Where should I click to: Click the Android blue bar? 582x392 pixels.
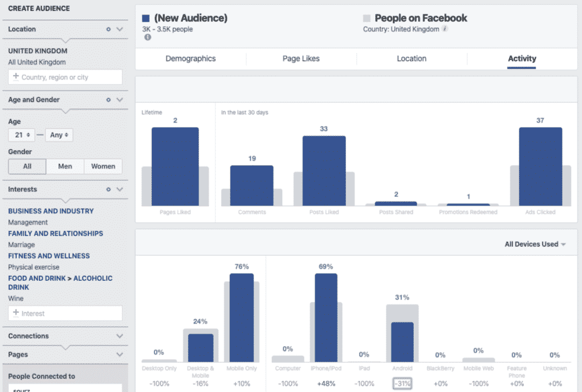[402, 342]
